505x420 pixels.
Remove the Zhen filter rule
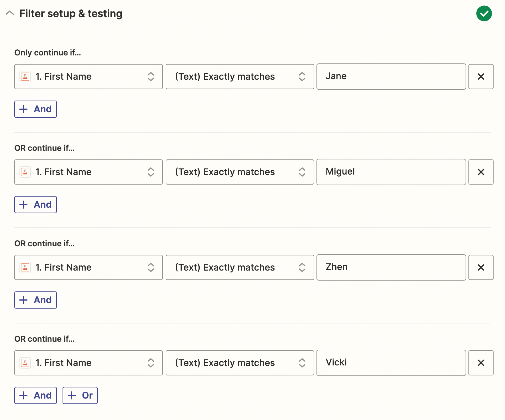coord(481,267)
